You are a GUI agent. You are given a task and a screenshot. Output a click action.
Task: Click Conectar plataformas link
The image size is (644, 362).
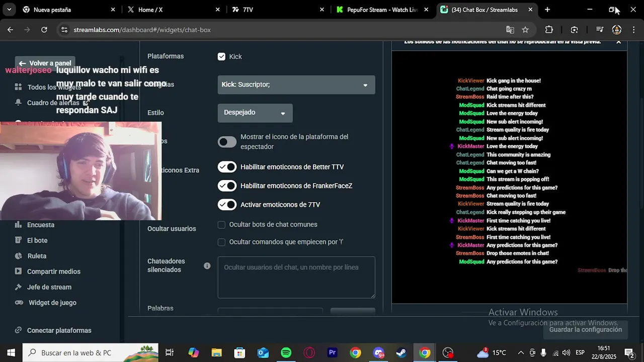click(x=59, y=330)
